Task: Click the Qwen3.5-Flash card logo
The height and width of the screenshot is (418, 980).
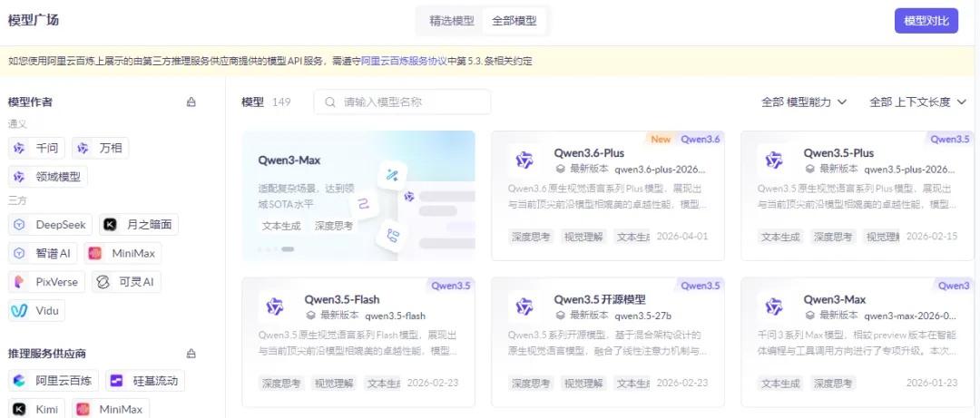Action: [x=274, y=306]
